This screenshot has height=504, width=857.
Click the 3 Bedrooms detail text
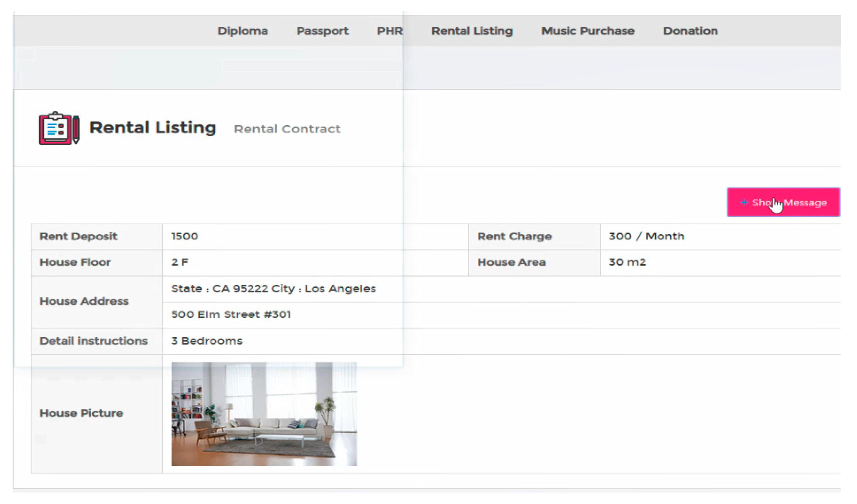(207, 341)
